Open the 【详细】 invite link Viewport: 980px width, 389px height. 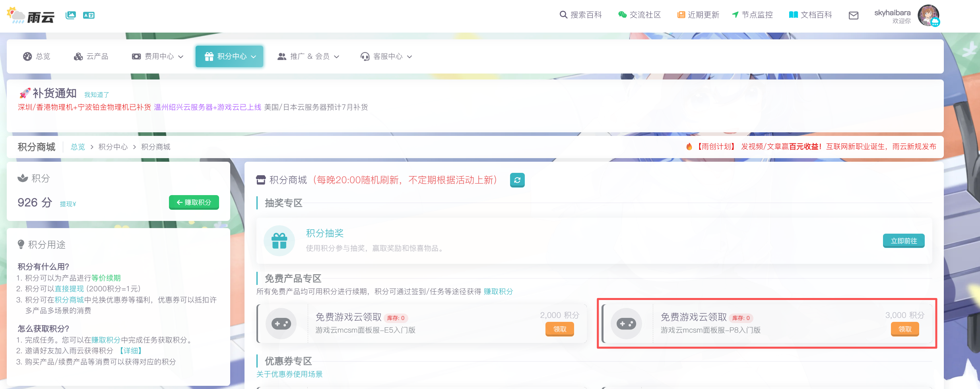point(131,350)
